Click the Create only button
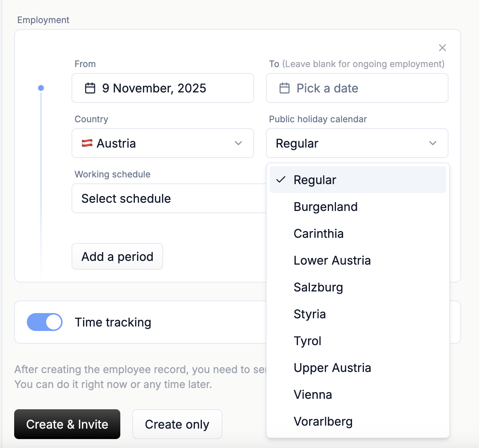The width and height of the screenshot is (479, 448). tap(177, 424)
